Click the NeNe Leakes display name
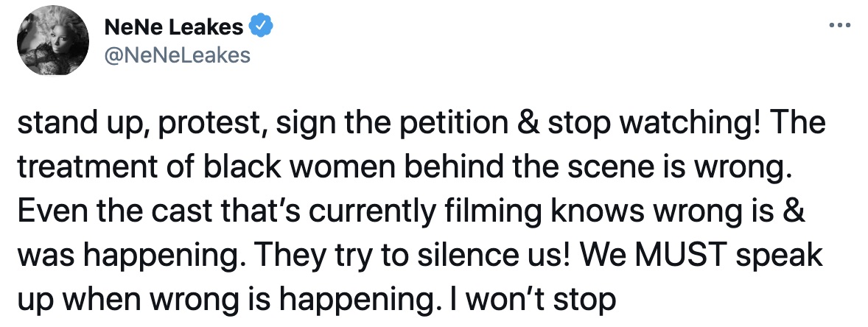This screenshot has width=868, height=327. click(x=174, y=28)
